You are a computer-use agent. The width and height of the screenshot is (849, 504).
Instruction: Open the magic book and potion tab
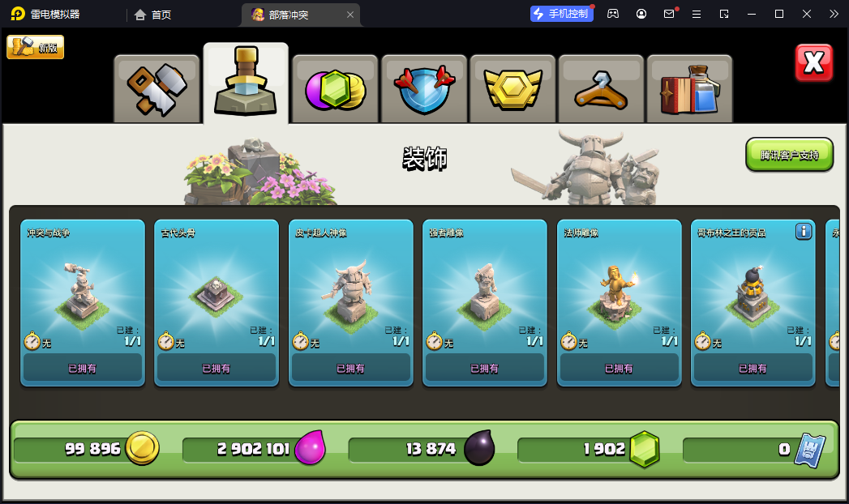pos(690,89)
